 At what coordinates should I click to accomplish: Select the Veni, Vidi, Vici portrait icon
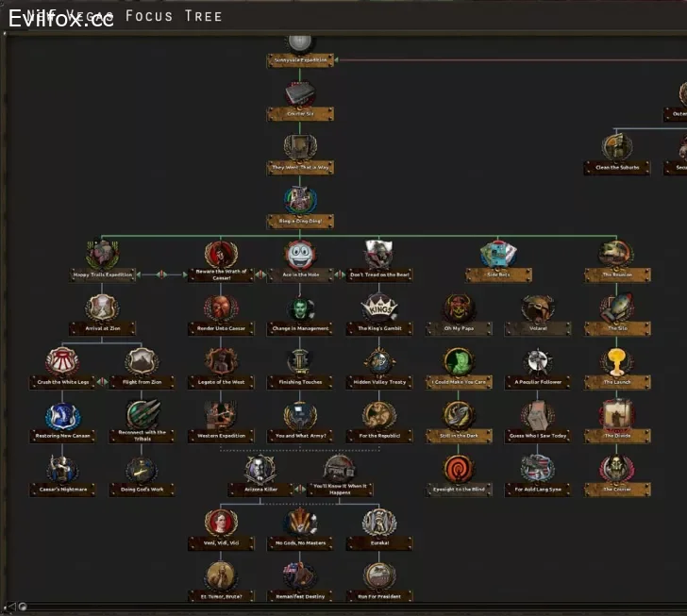[x=221, y=523]
